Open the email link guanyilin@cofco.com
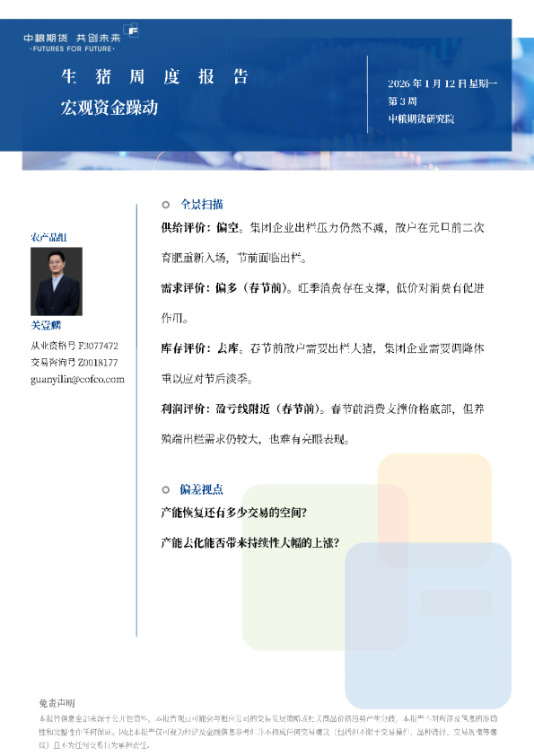The height and width of the screenshot is (756, 534). point(77,380)
